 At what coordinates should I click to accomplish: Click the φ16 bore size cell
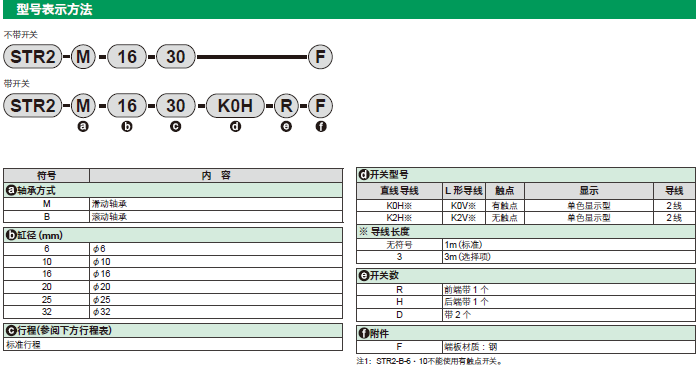(216, 274)
